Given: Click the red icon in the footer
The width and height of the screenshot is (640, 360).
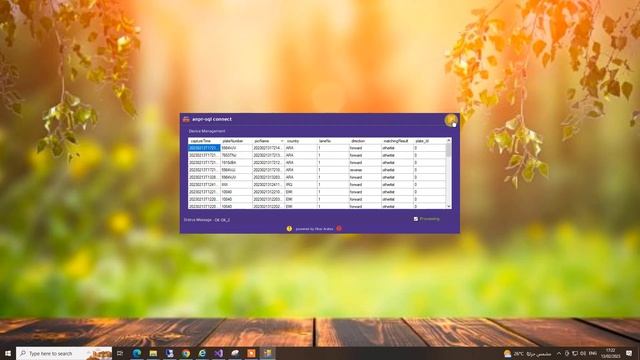Looking at the screenshot, I should tap(339, 229).
